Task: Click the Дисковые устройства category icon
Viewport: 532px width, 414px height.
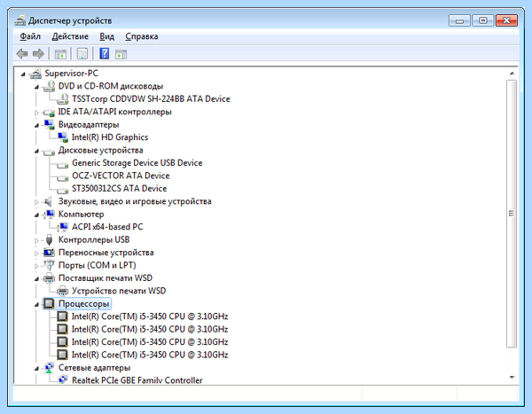Action: click(x=49, y=152)
